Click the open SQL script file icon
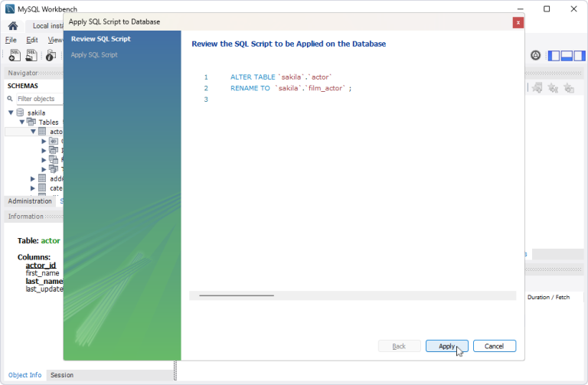Screen dimensions: 588x385 coord(32,55)
